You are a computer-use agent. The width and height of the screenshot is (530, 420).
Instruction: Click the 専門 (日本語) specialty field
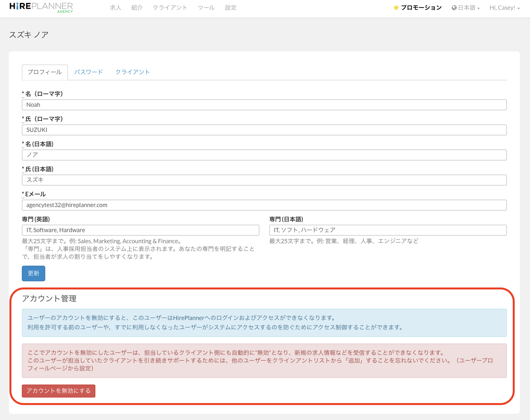pos(388,230)
